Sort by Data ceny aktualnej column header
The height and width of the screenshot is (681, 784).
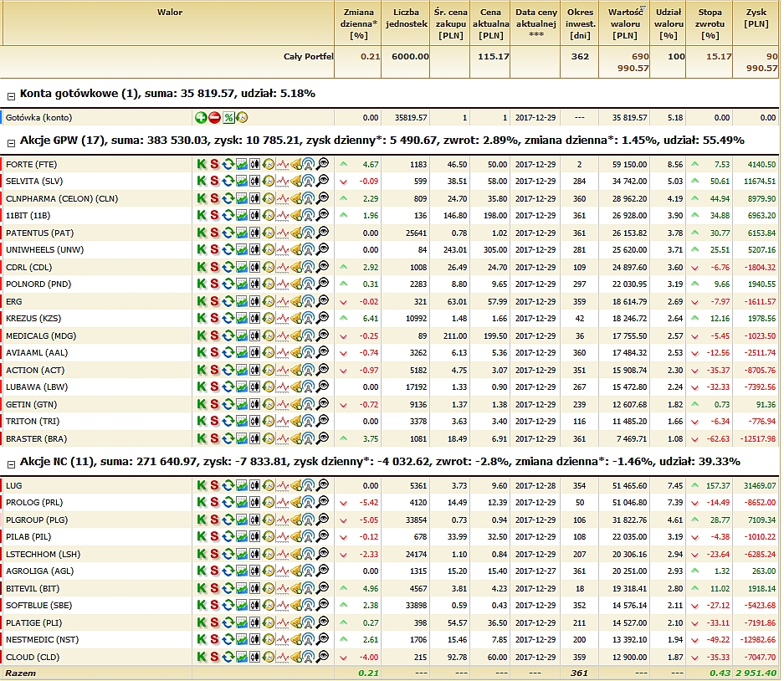(x=536, y=23)
